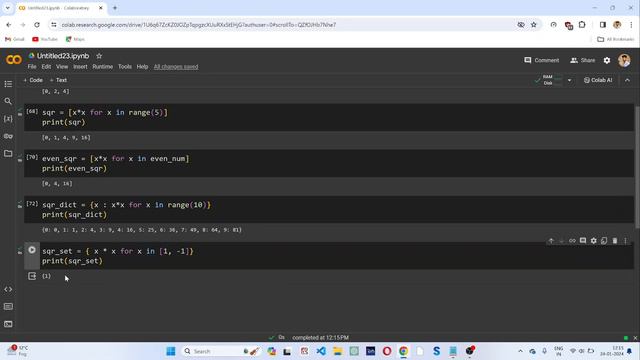Run the sqr_set code cell

[32, 250]
